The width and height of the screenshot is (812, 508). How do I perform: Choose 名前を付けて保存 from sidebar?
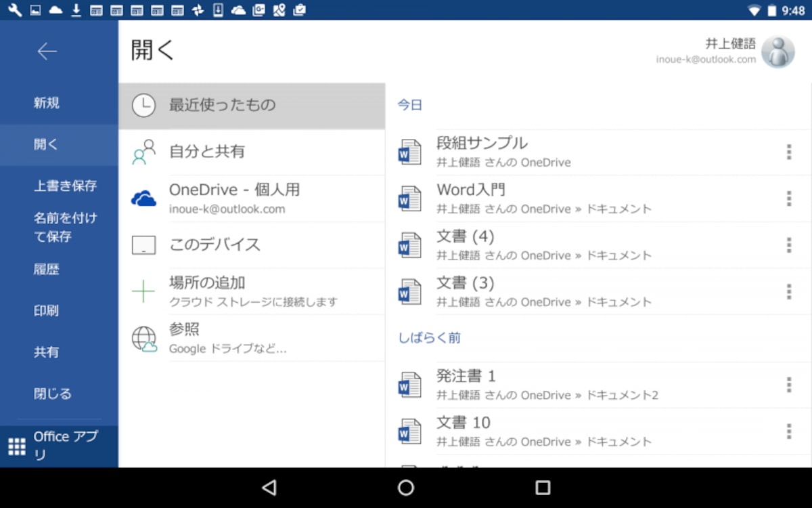(59, 228)
